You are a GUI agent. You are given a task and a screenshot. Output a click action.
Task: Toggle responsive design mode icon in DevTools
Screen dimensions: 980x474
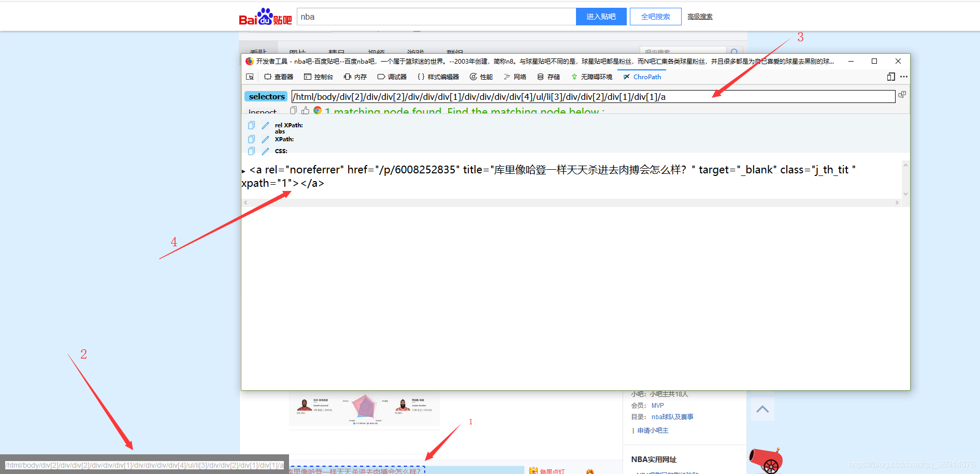(x=891, y=77)
